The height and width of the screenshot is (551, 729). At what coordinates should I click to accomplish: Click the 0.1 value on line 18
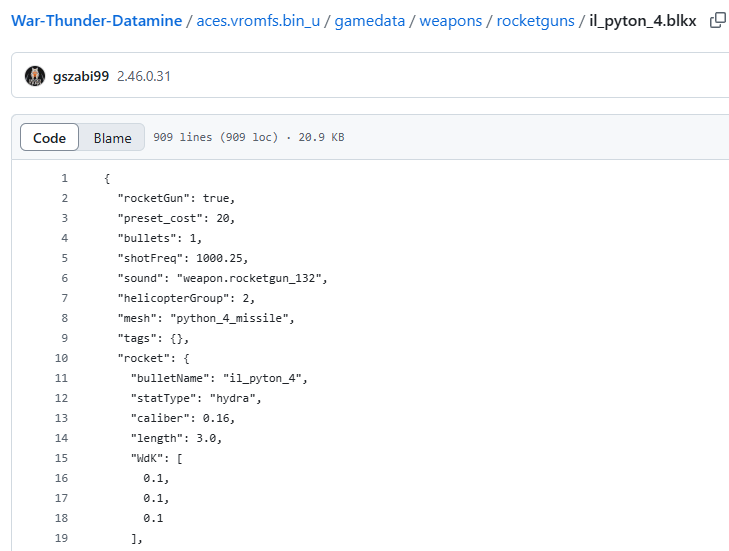click(153, 518)
